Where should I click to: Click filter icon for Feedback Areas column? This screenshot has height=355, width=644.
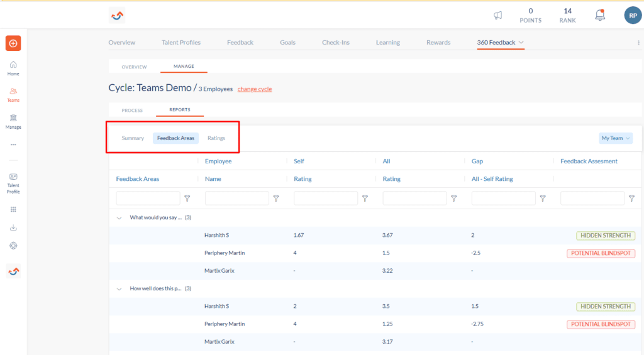tap(187, 198)
